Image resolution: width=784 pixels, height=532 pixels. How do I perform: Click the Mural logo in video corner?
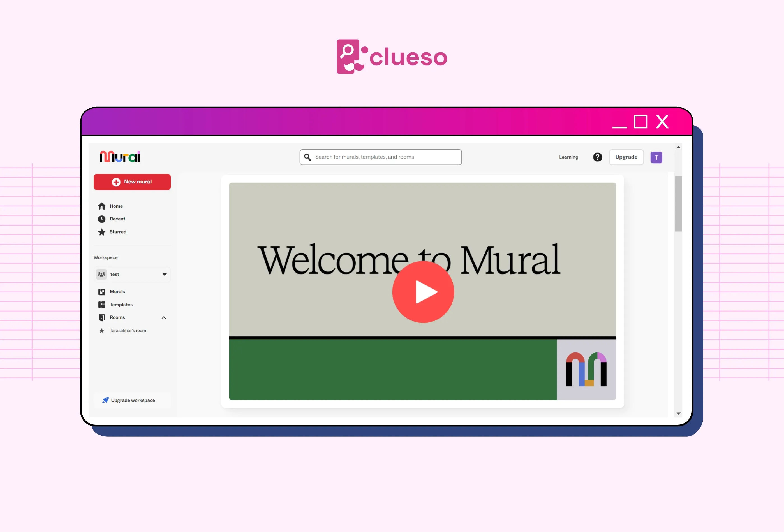point(586,370)
